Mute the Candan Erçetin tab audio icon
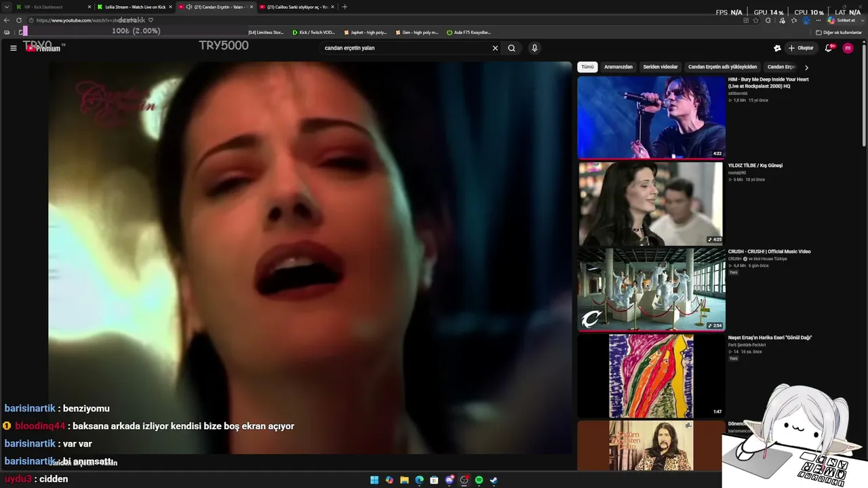The width and height of the screenshot is (868, 488). (189, 7)
